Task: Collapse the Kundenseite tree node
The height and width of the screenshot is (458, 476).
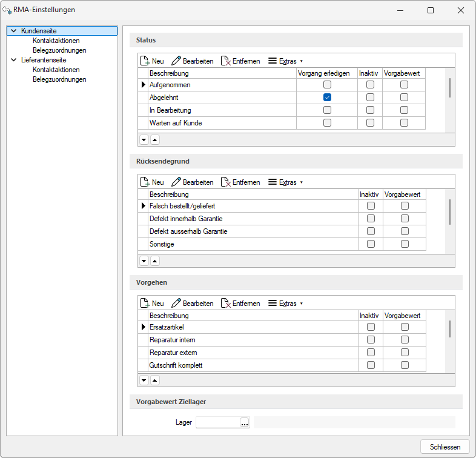Action: [x=13, y=31]
